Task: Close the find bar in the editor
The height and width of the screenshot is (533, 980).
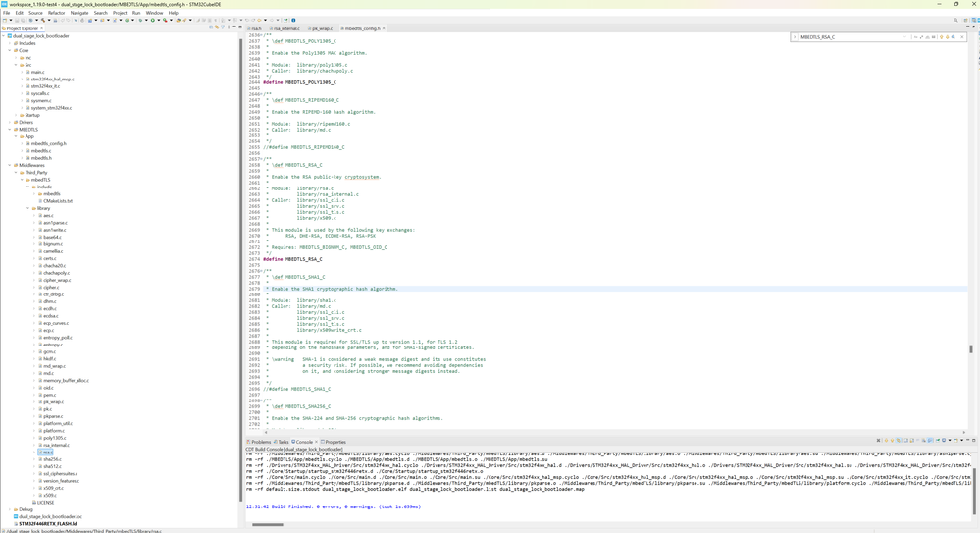Action: 962,37
